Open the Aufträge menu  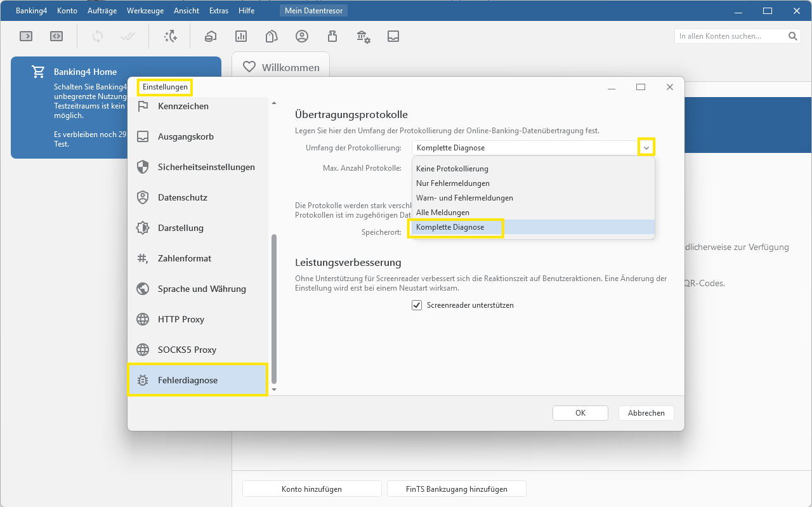[x=102, y=11]
